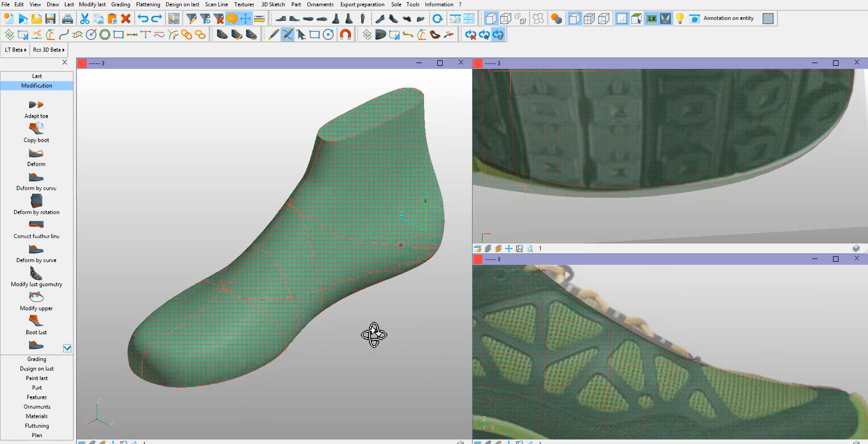Toggle the grid display icon
868x444 pixels.
click(622, 18)
